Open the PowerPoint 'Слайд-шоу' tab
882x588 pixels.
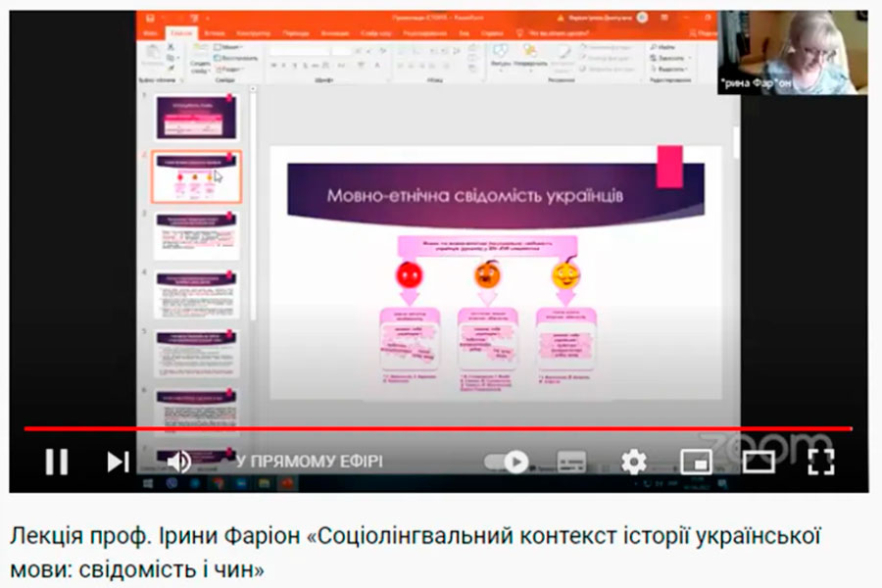pyautogui.click(x=375, y=33)
